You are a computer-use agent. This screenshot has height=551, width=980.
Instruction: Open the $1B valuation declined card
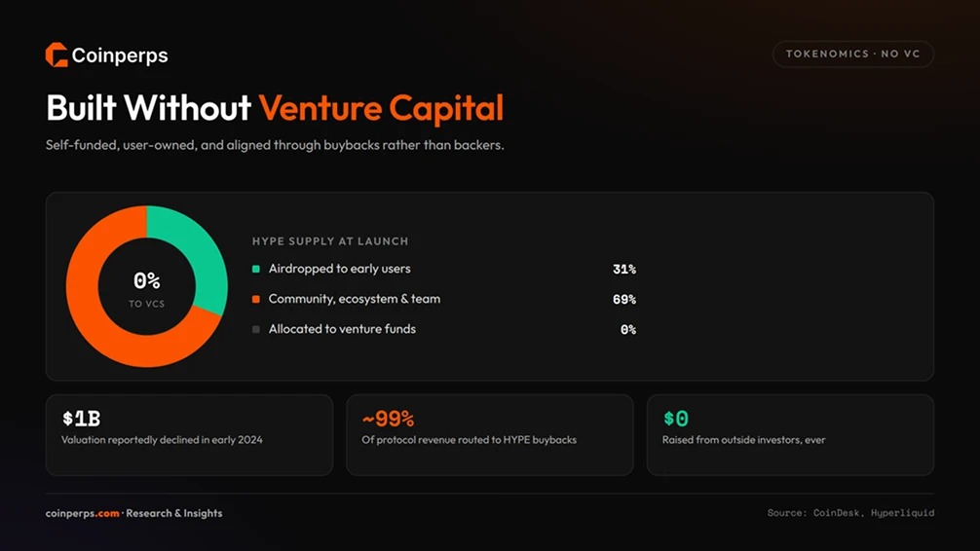(x=189, y=435)
